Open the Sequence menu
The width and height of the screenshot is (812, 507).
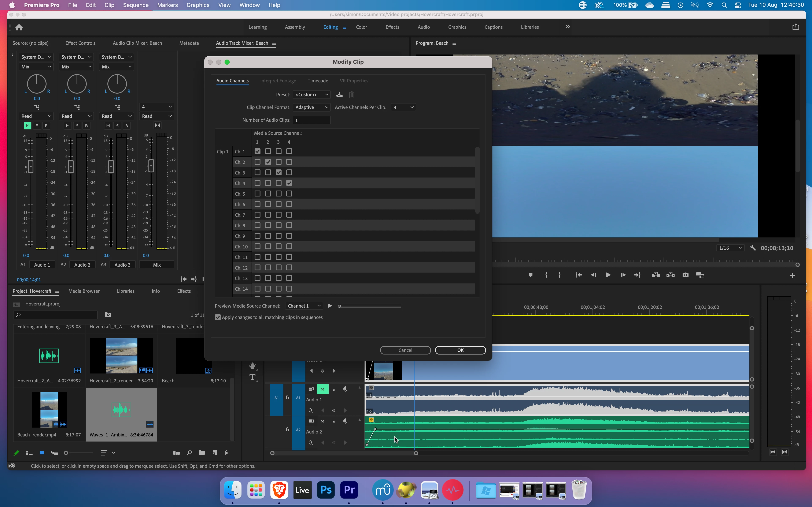136,5
